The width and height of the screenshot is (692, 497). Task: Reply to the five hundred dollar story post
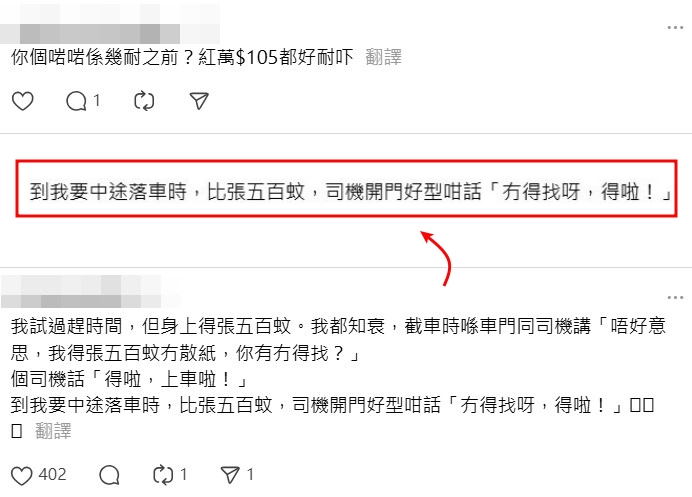click(109, 475)
